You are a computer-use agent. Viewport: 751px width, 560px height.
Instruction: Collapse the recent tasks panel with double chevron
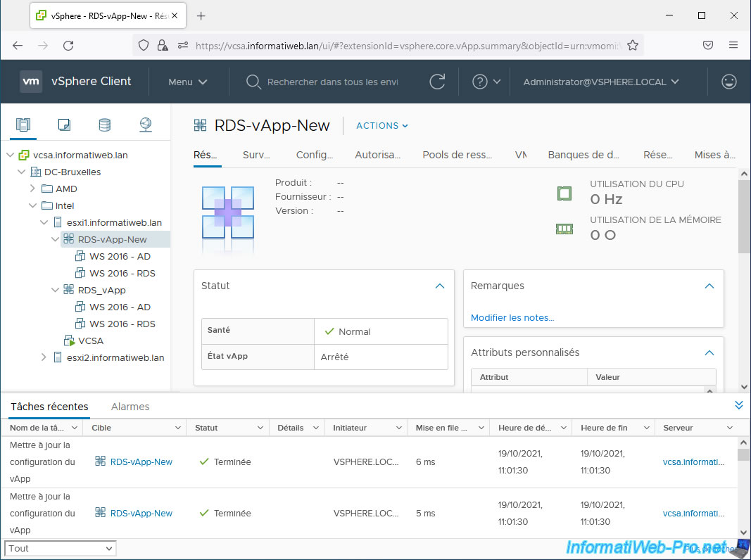[739, 405]
